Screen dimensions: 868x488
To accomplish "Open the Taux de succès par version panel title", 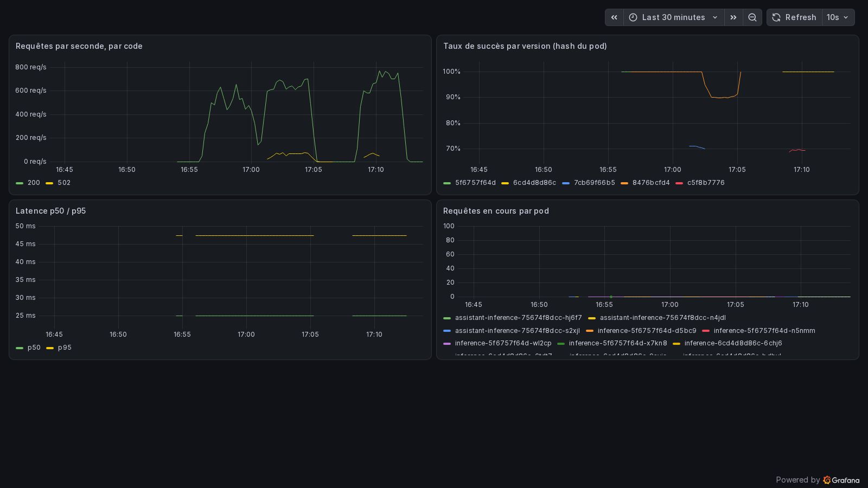I will 525,46.
